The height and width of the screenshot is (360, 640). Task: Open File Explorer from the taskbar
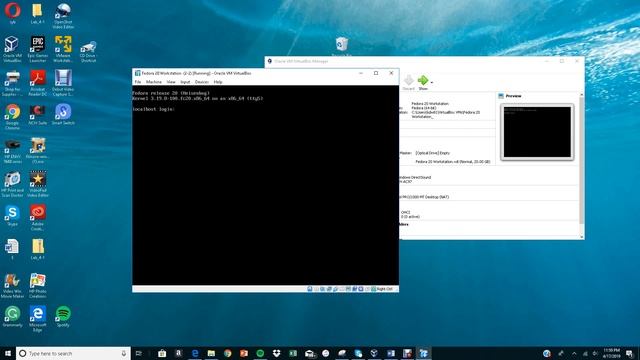[211, 353]
